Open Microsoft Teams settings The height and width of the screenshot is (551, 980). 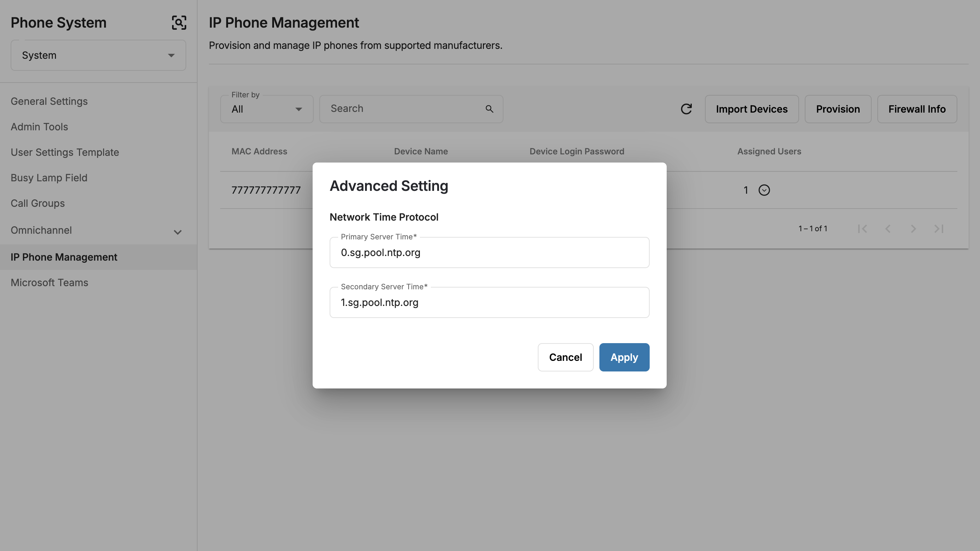click(x=50, y=283)
